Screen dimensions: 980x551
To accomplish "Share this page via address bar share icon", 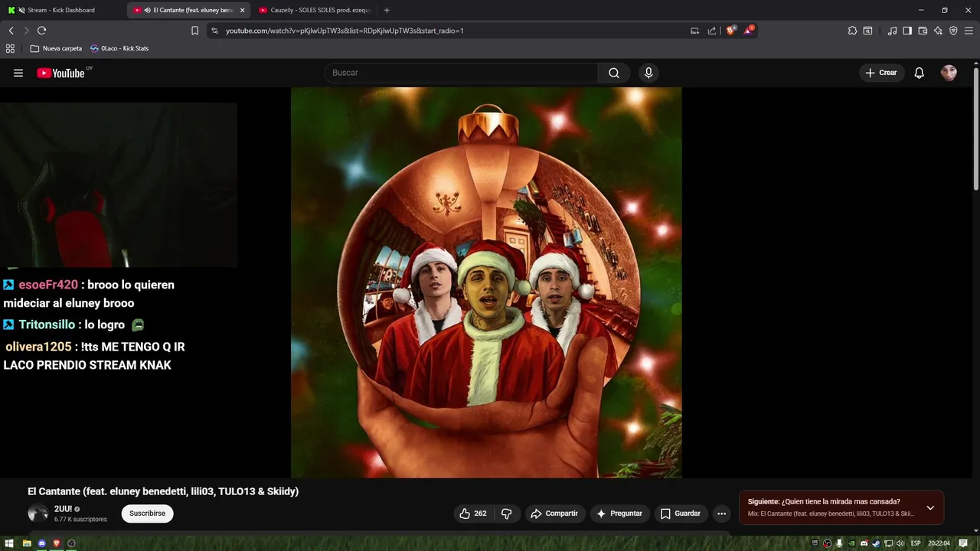I will tap(712, 31).
